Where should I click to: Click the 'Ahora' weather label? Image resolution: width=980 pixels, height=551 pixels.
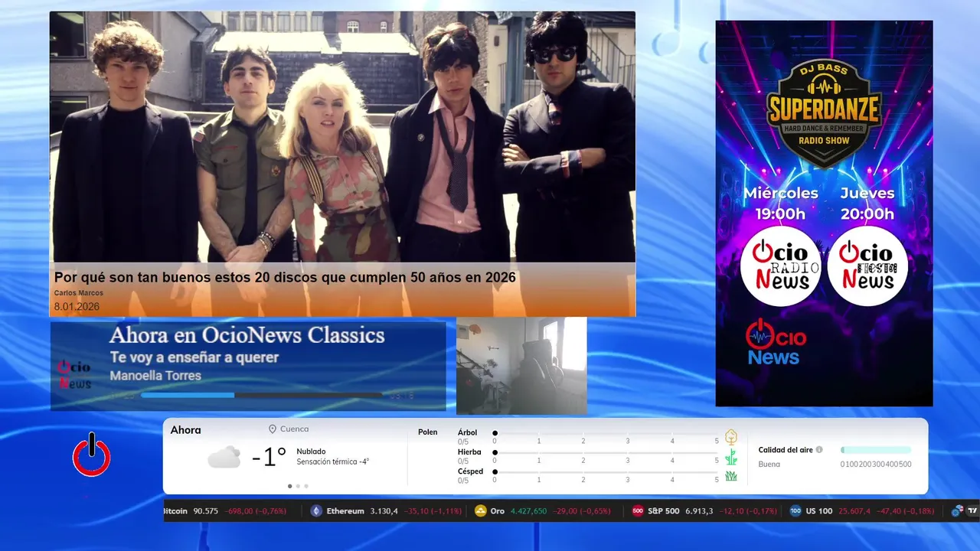tap(185, 430)
